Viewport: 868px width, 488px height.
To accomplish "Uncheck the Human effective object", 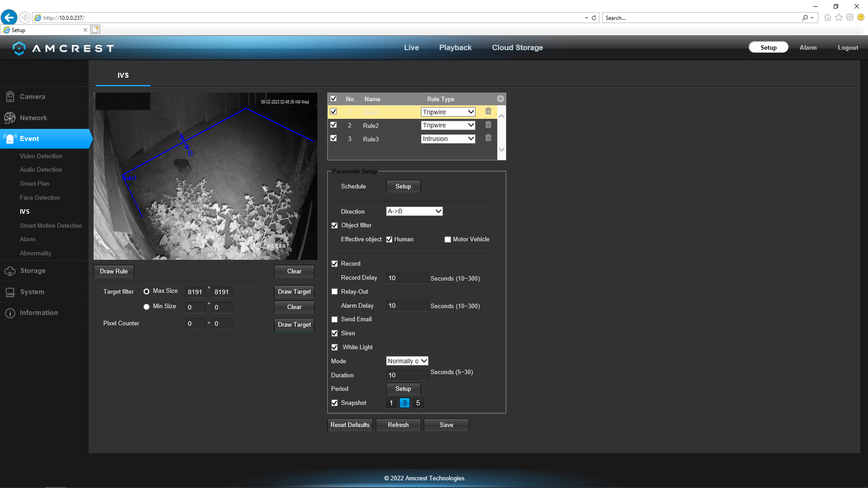I will pyautogui.click(x=389, y=239).
